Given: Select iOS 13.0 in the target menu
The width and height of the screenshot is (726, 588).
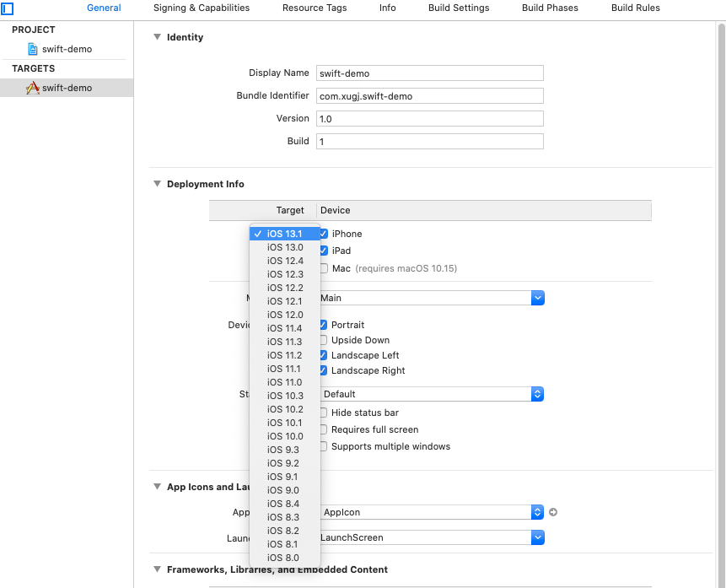Looking at the screenshot, I should 285,247.
